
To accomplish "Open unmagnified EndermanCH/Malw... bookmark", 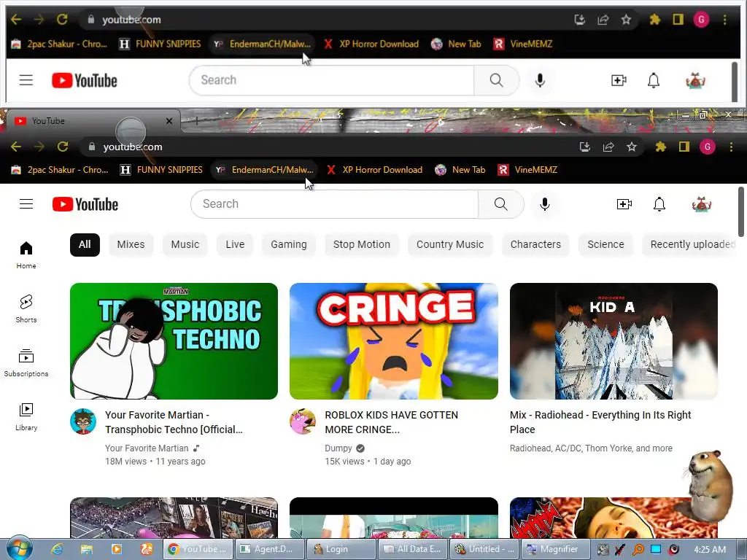I will [265, 170].
